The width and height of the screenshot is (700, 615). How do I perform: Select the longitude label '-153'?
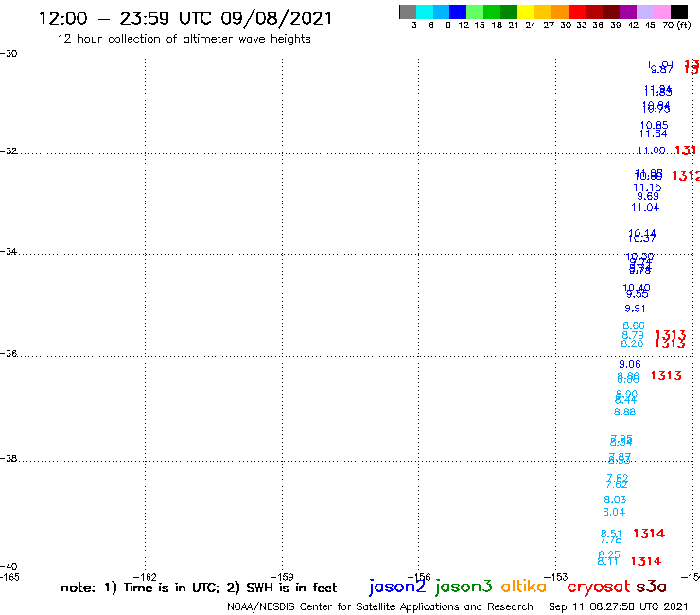point(556,577)
